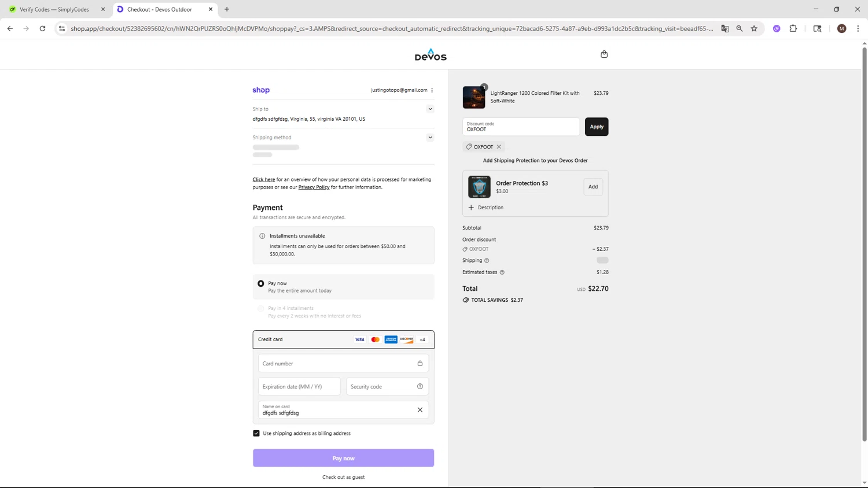This screenshot has height=488, width=868.
Task: Click the Total $22.70 amount
Action: [598, 289]
